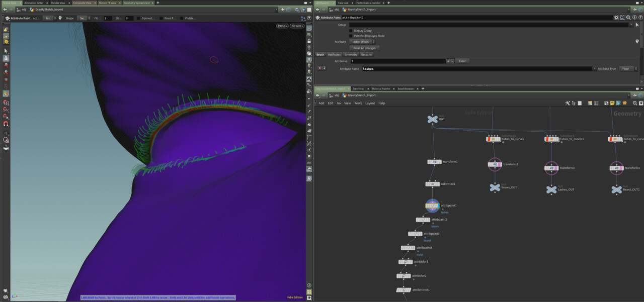Open the Att... dropdown in viewport toolbar
The width and height of the screenshot is (644, 302).
(48, 18)
